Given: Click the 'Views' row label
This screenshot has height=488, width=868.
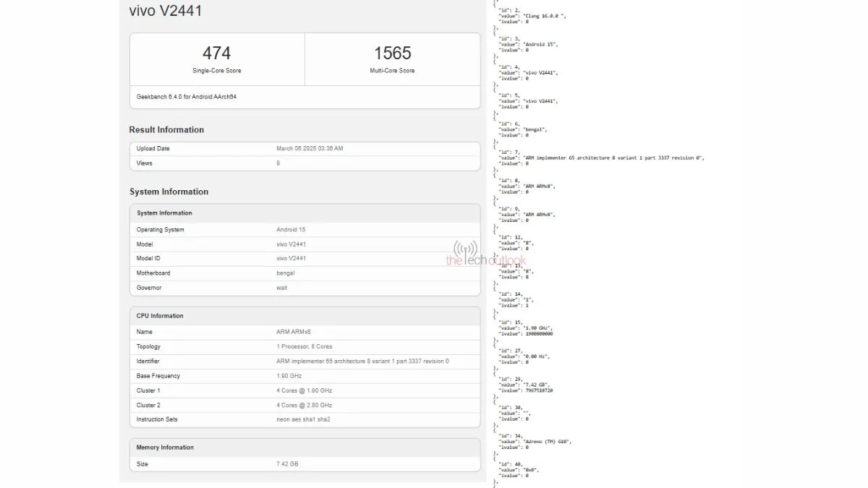Looking at the screenshot, I should 145,163.
